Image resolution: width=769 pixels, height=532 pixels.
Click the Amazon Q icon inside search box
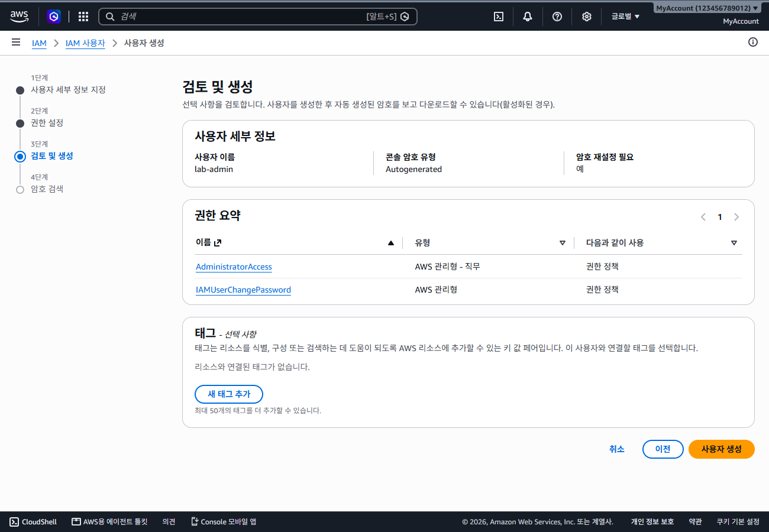pyautogui.click(x=405, y=17)
